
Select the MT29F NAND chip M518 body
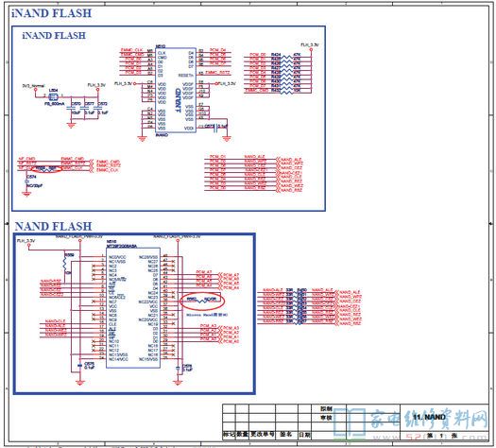(x=133, y=308)
